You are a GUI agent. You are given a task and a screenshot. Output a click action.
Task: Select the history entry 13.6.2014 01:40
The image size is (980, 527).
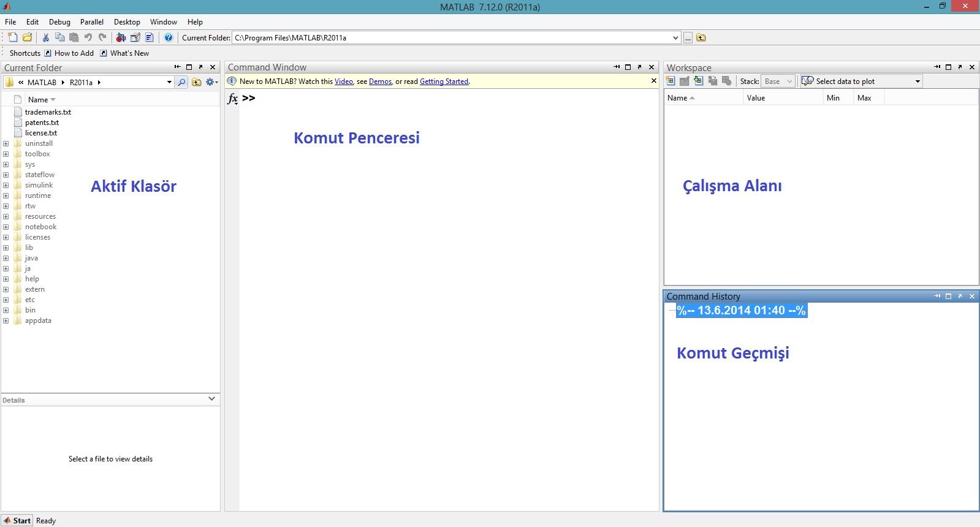(x=741, y=311)
